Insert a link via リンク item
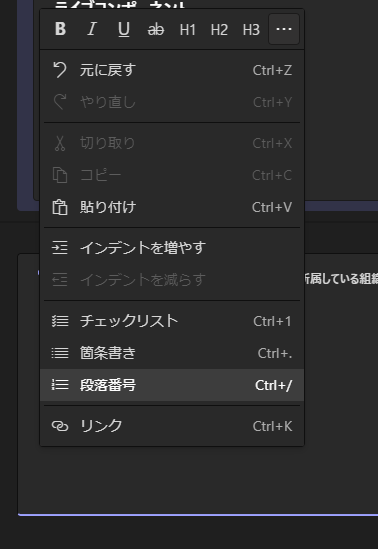 pyautogui.click(x=172, y=426)
